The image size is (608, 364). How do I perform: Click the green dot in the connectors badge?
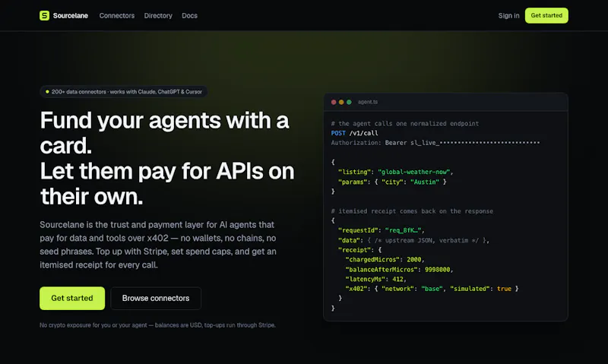click(x=47, y=92)
